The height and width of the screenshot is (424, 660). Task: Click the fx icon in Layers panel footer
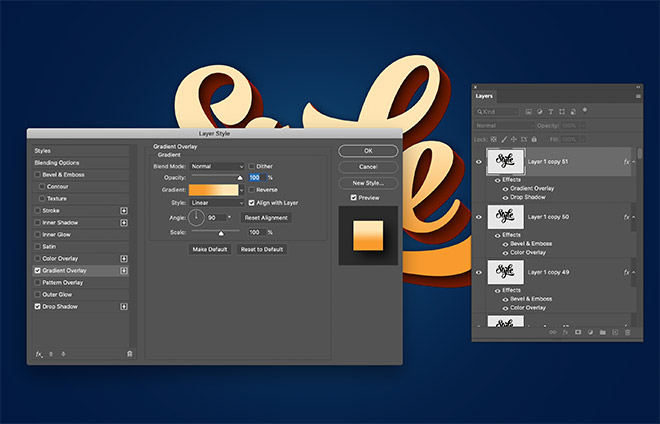(564, 331)
